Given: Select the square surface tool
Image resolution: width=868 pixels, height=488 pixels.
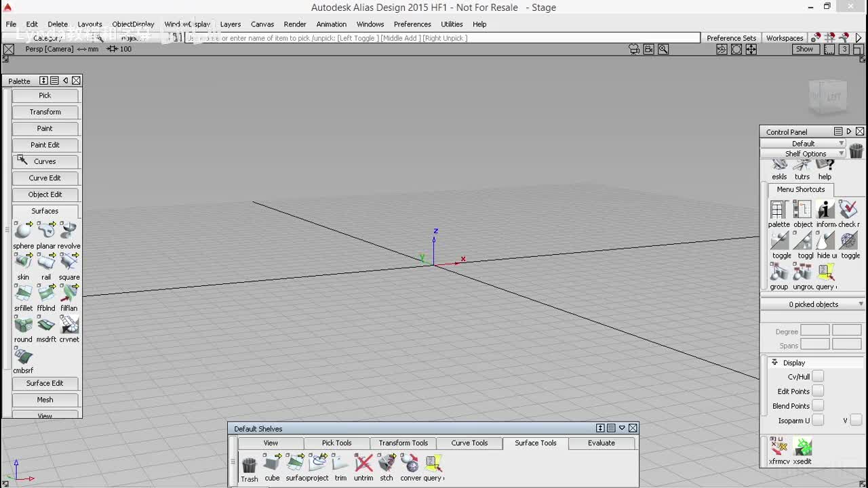Looking at the screenshot, I should coord(69,262).
